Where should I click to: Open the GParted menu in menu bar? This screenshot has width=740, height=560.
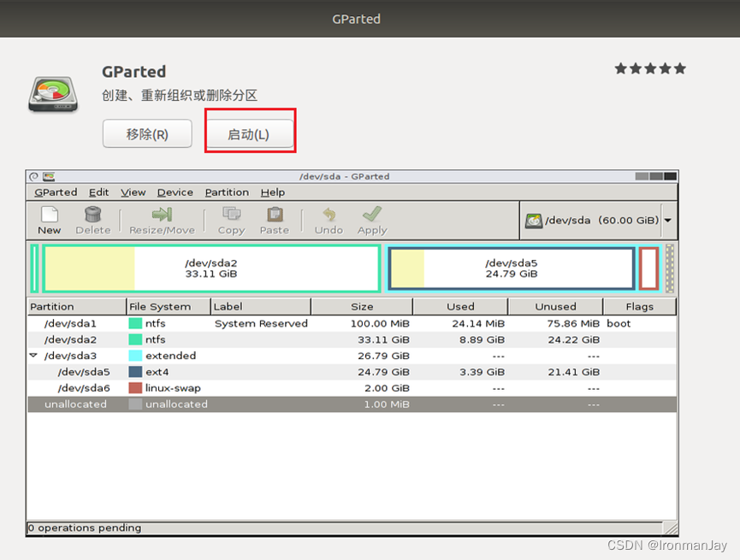[56, 192]
